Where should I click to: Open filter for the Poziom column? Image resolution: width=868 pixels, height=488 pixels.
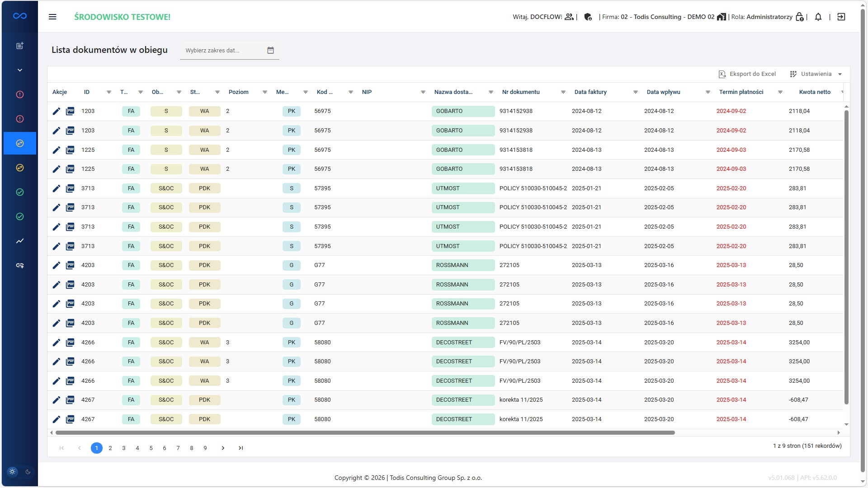(x=265, y=92)
